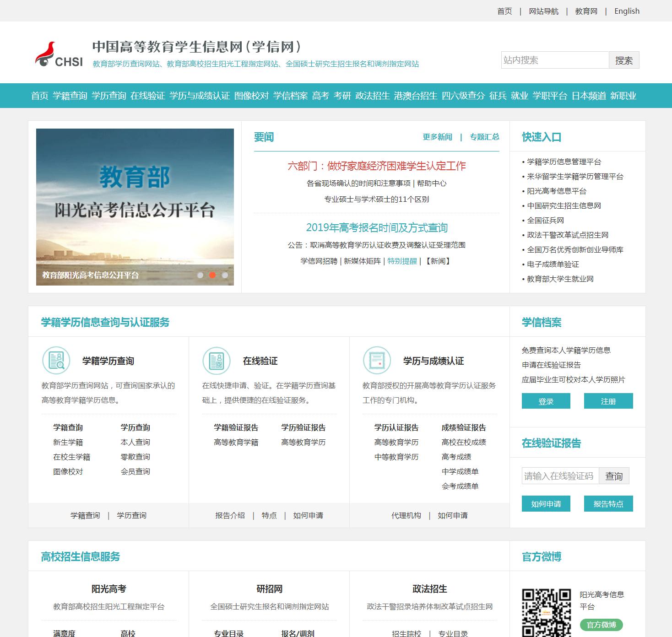Click the 站内搜索 input field

[x=554, y=59]
